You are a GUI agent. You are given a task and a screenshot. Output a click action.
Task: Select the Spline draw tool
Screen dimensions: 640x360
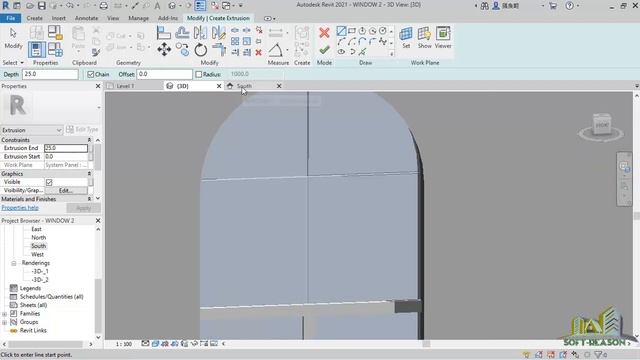point(382,41)
